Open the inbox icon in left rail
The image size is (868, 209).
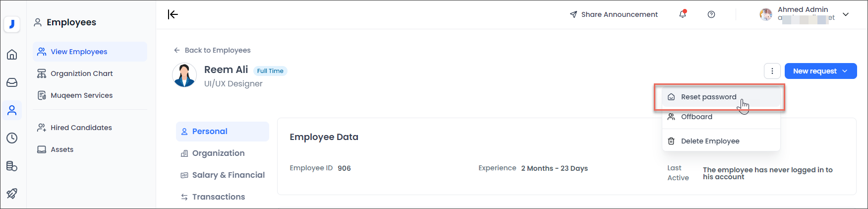tap(12, 82)
